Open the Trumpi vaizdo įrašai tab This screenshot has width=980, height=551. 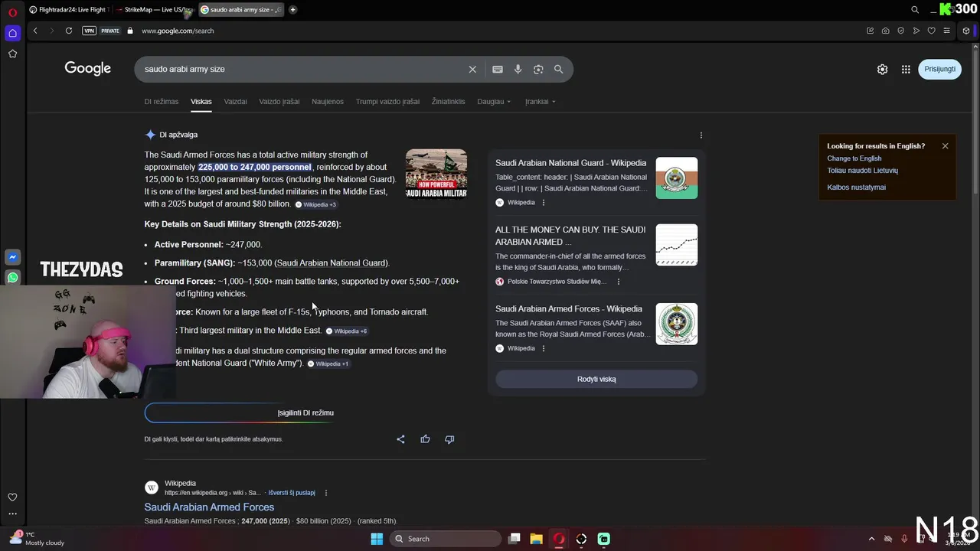(x=387, y=101)
